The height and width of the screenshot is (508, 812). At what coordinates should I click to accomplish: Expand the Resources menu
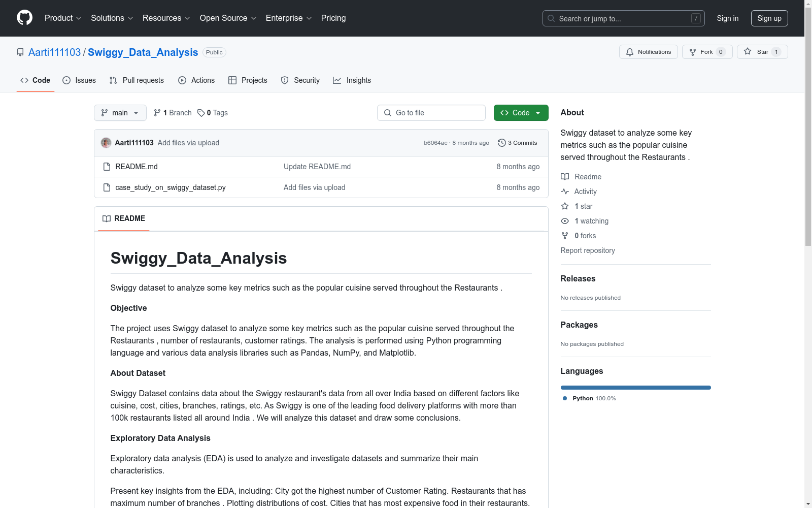(166, 18)
